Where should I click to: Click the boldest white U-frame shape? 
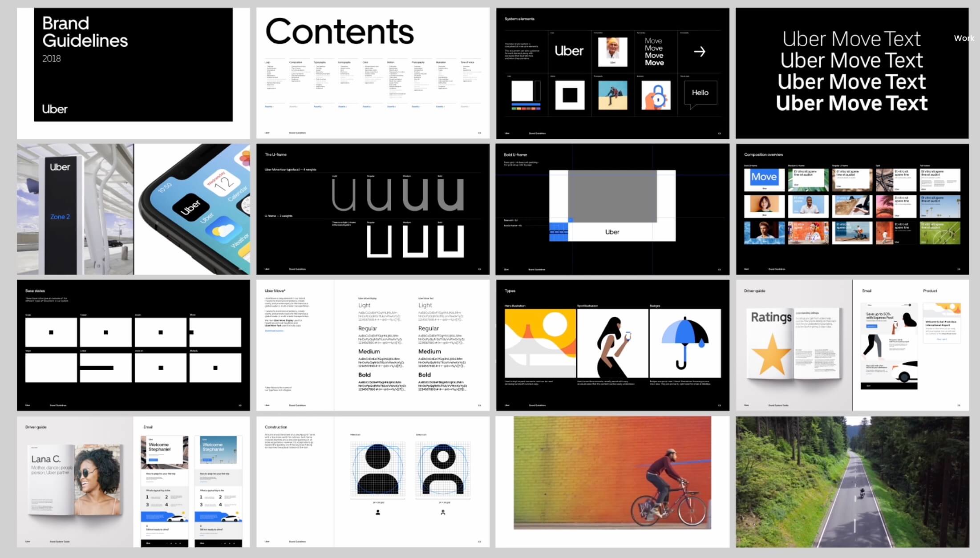click(x=450, y=241)
